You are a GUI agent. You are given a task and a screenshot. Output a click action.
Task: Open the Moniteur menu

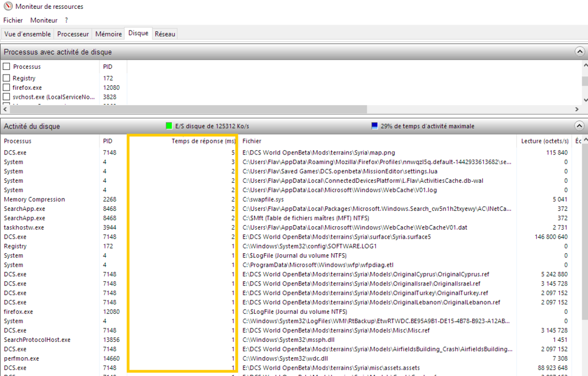[x=44, y=20]
